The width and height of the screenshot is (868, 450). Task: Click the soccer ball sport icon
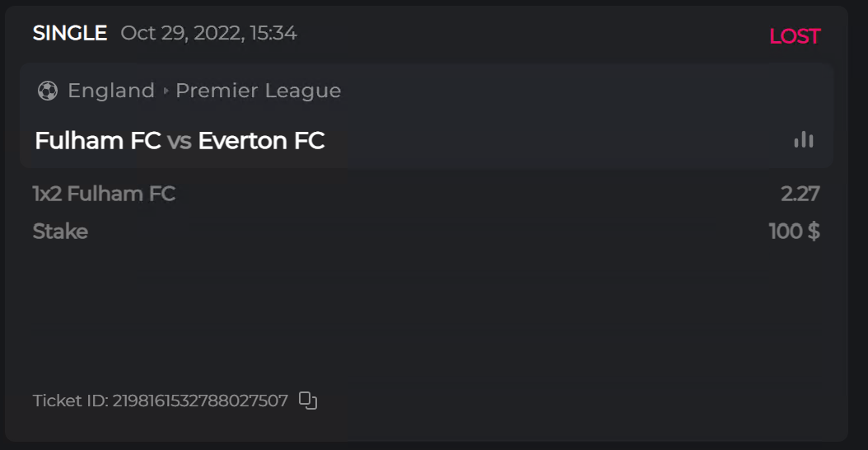click(x=47, y=91)
